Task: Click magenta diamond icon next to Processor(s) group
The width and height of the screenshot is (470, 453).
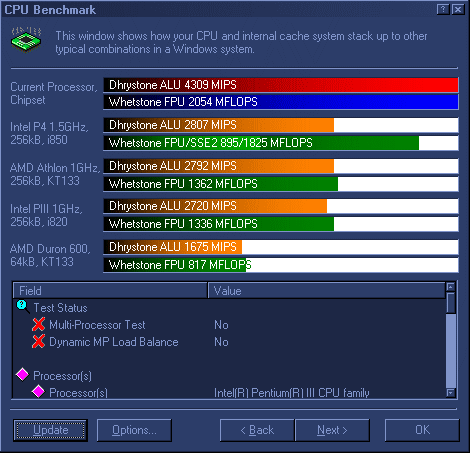Action: pyautogui.click(x=23, y=375)
